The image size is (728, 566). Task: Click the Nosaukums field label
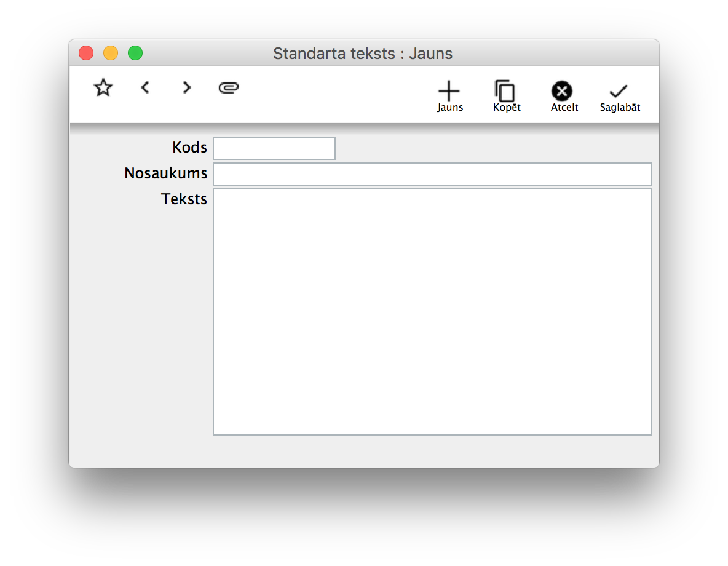pyautogui.click(x=165, y=174)
